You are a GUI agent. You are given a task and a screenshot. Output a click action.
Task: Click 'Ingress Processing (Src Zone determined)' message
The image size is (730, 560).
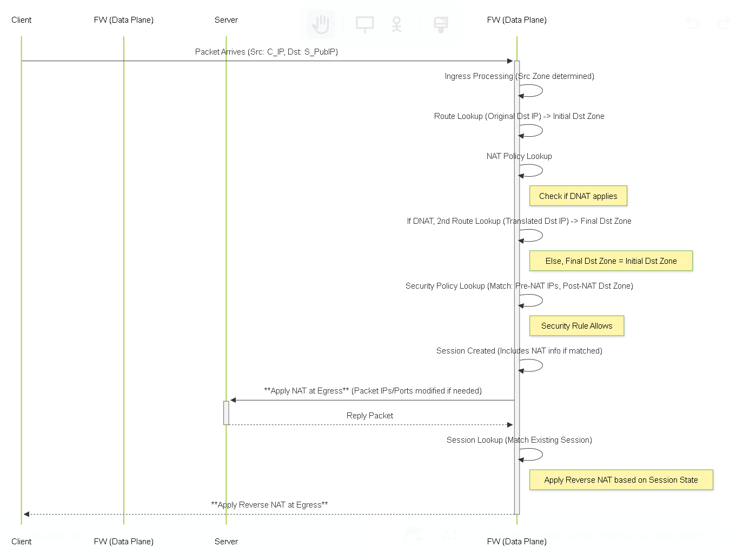click(519, 76)
